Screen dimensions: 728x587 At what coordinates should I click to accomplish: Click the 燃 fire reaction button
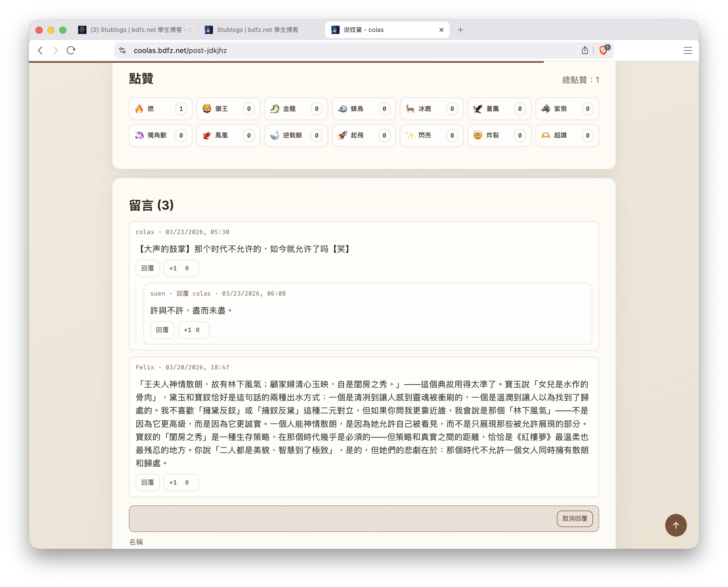pyautogui.click(x=160, y=109)
